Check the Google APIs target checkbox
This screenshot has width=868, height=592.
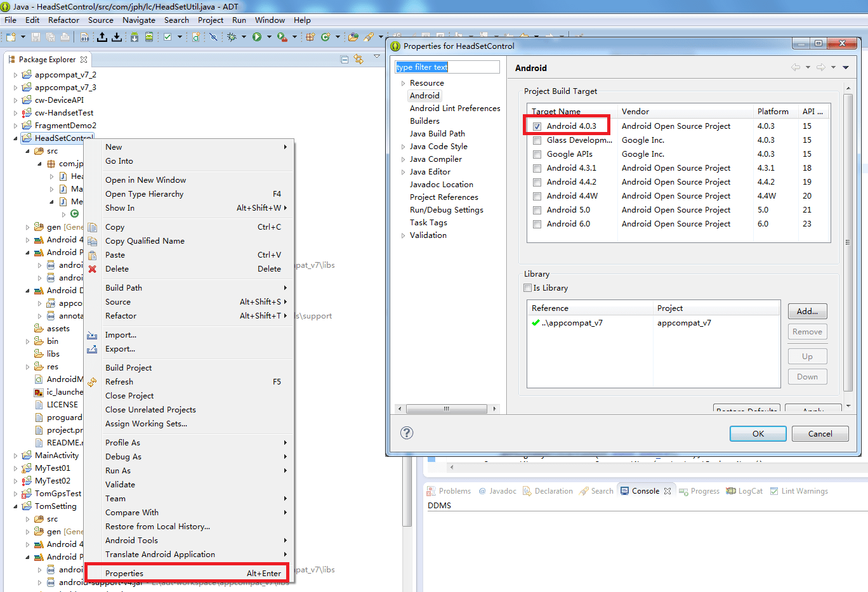(x=537, y=154)
